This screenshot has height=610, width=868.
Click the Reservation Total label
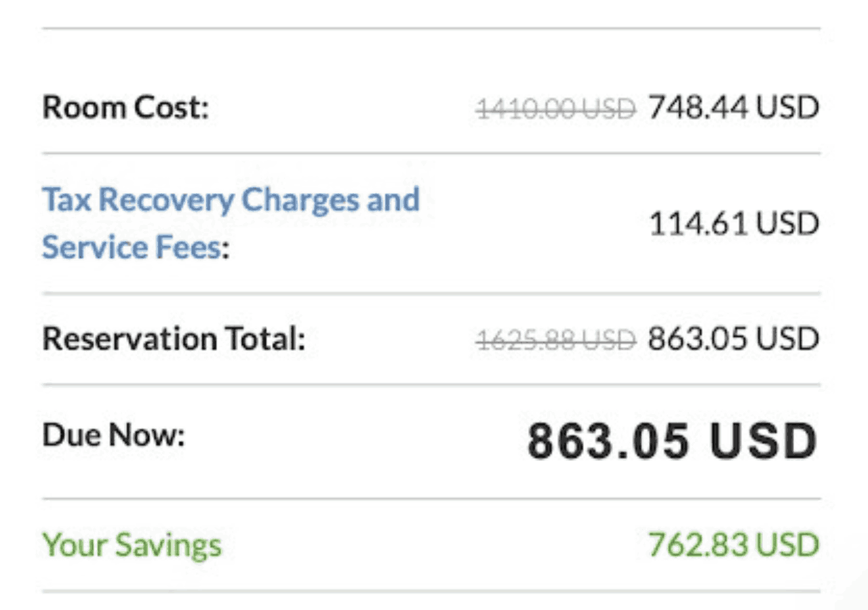174,339
